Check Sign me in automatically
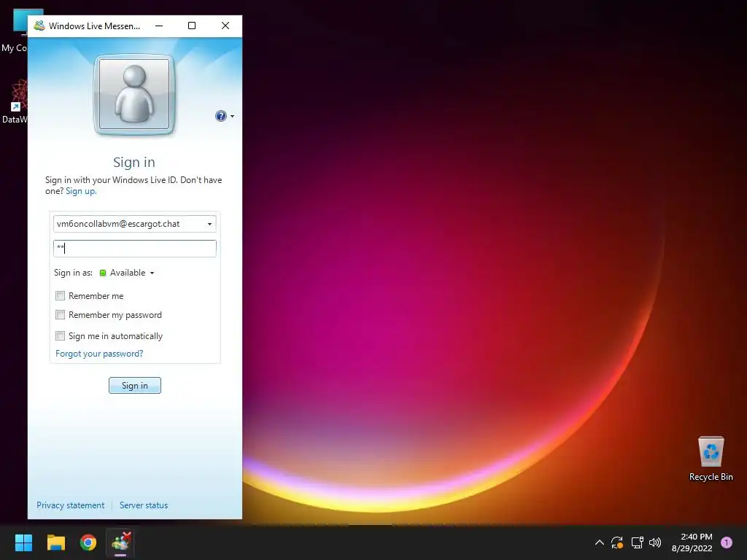Viewport: 747px width, 560px height. (60, 335)
